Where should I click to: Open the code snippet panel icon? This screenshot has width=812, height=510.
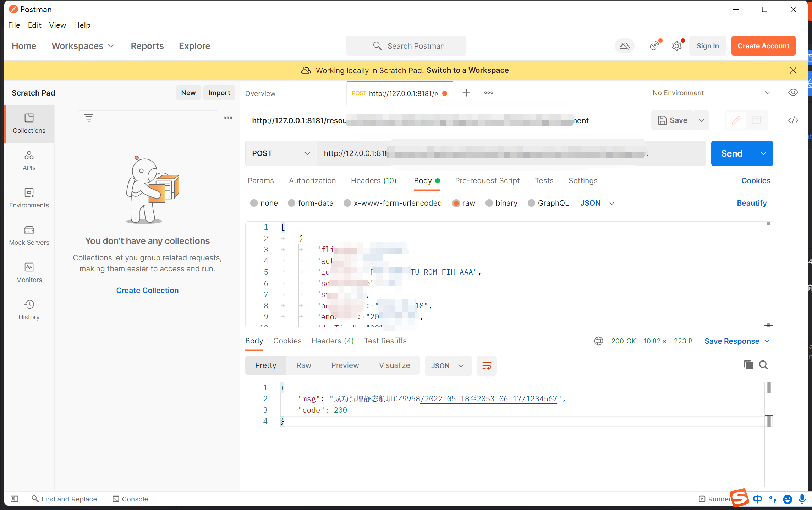tap(793, 120)
